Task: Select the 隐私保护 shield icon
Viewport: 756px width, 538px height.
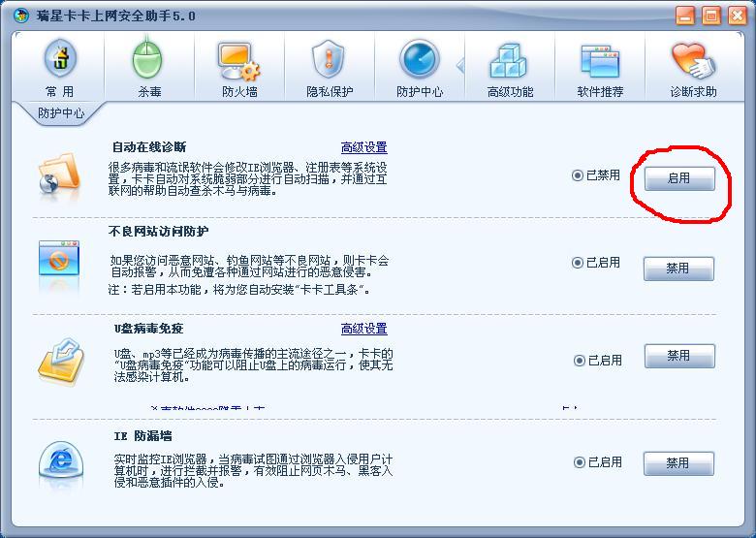Action: pyautogui.click(x=329, y=59)
